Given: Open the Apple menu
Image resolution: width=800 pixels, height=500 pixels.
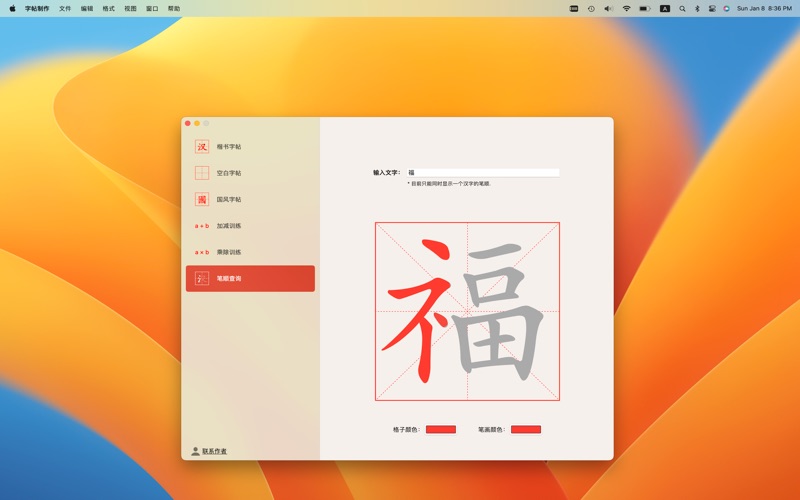Looking at the screenshot, I should pos(12,8).
